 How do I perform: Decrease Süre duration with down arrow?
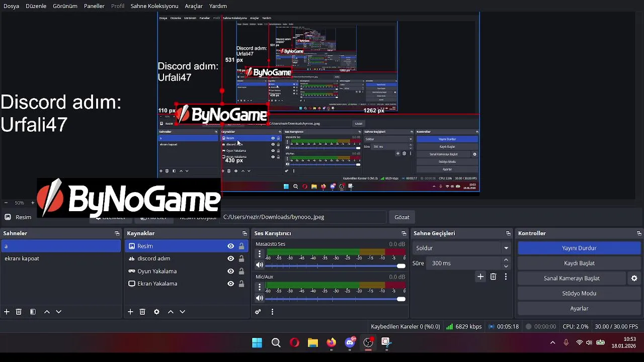pyautogui.click(x=506, y=266)
